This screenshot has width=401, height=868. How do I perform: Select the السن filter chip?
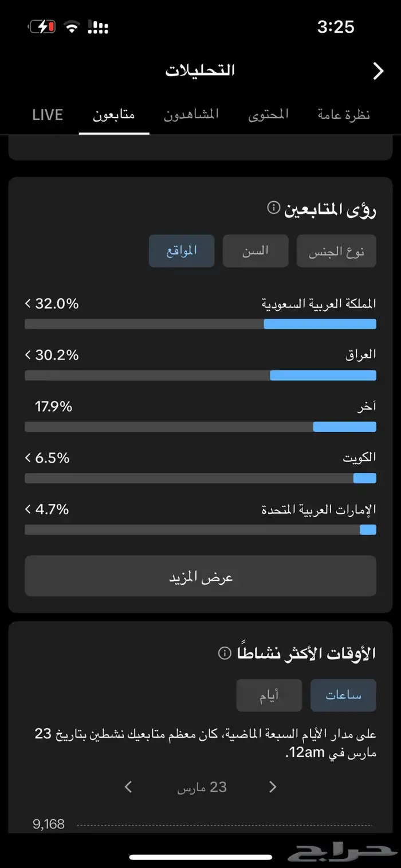coord(255,251)
